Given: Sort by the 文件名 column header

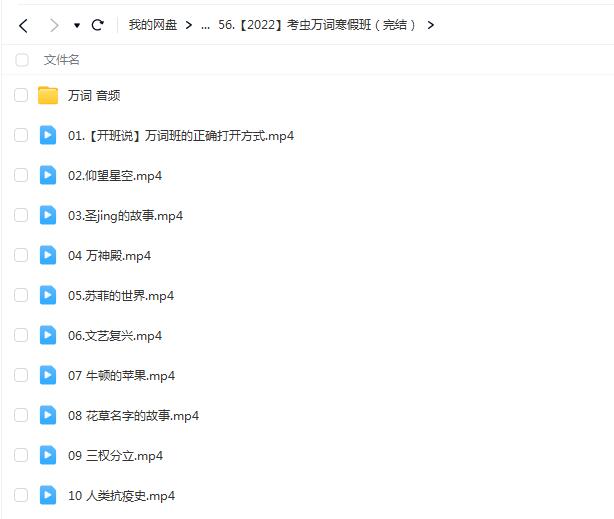Looking at the screenshot, I should (61, 60).
